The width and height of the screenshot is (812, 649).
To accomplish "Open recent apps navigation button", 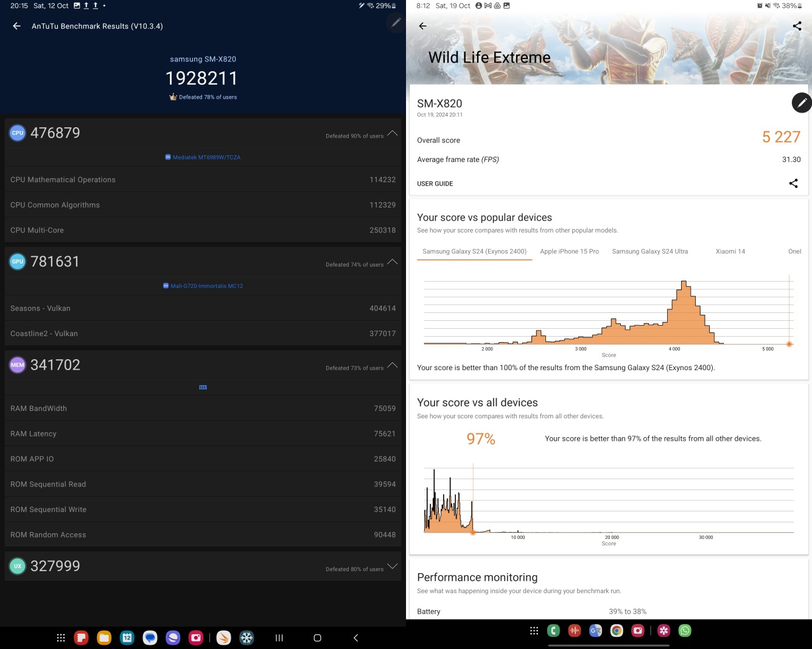I will (x=279, y=637).
